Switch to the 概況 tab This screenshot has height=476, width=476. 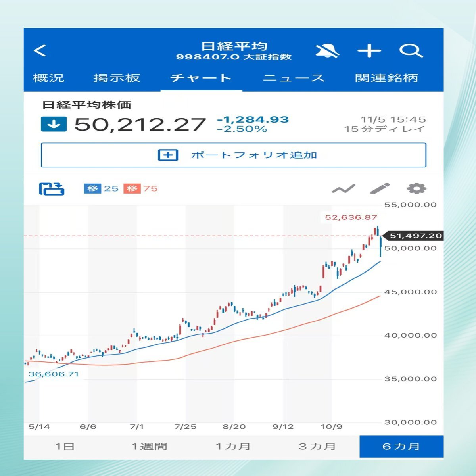48,78
